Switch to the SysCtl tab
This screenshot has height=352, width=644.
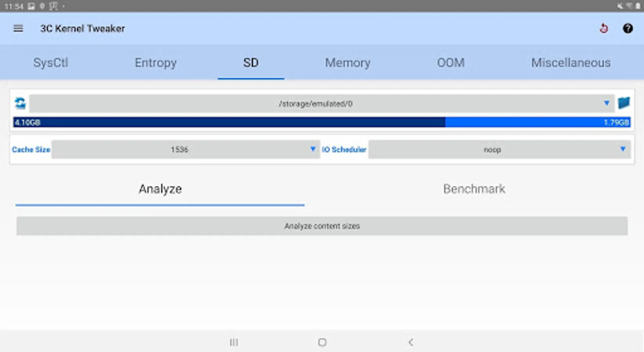click(51, 63)
